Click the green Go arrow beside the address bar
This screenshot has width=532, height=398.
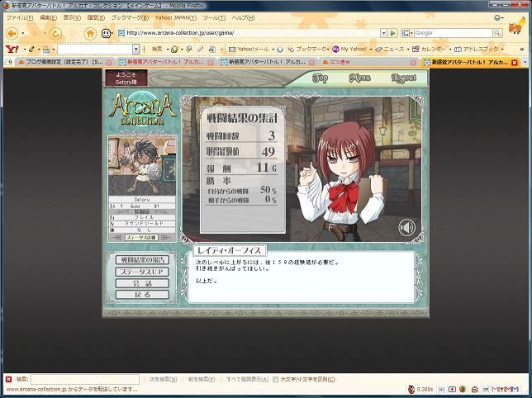pyautogui.click(x=392, y=33)
